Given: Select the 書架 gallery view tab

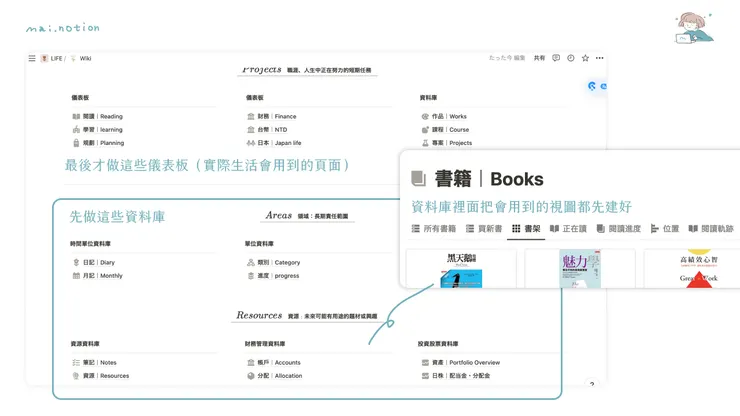Looking at the screenshot, I should click(526, 229).
